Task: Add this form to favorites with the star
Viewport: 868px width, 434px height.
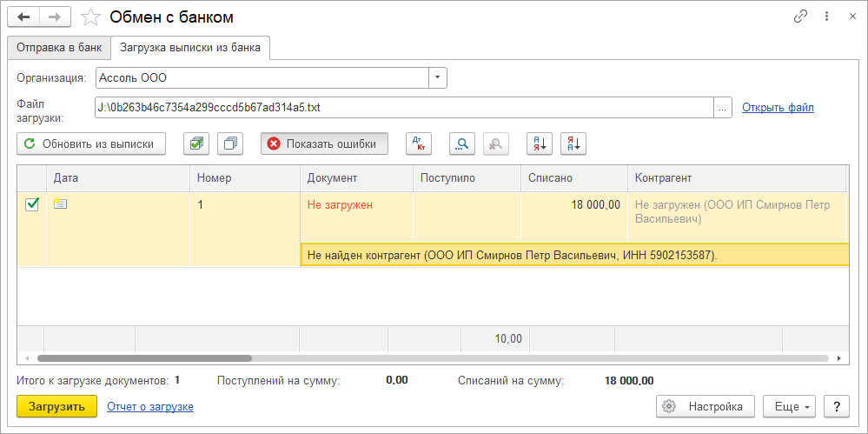Action: click(90, 17)
